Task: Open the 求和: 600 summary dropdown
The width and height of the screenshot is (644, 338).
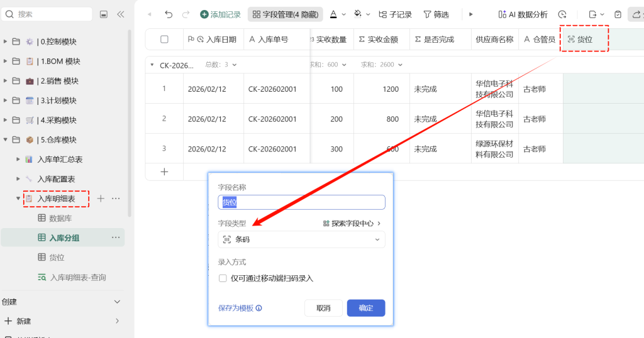Action: click(327, 65)
